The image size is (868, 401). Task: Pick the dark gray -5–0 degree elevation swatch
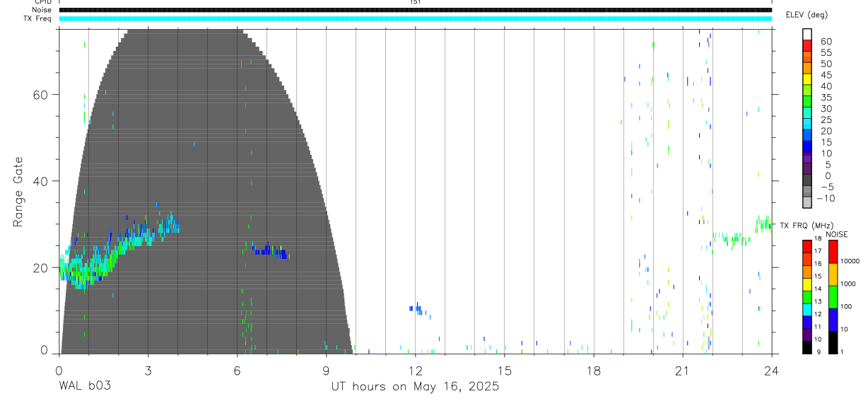point(807,181)
